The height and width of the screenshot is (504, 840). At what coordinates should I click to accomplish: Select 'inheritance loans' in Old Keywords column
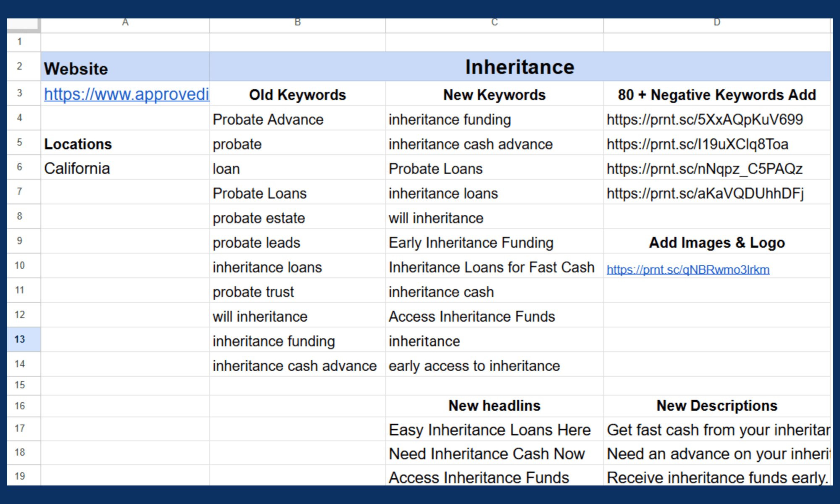point(297,266)
